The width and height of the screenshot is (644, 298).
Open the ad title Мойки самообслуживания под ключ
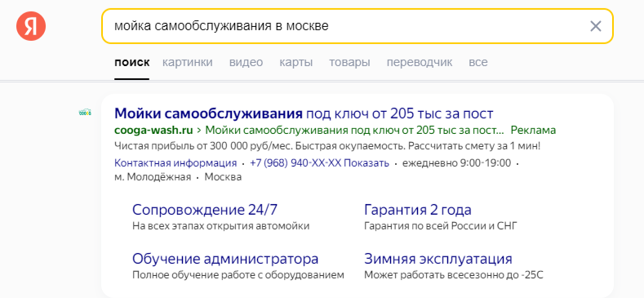point(304,113)
